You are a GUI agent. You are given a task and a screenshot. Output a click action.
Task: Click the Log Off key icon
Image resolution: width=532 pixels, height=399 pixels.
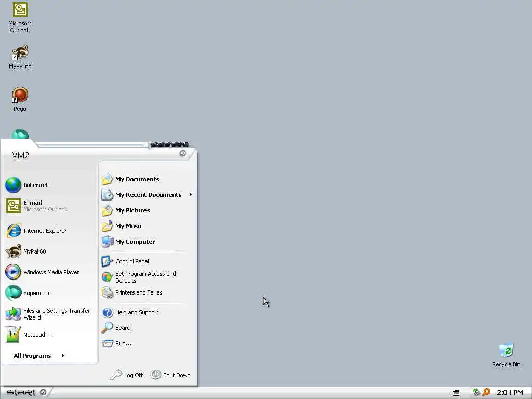(116, 375)
